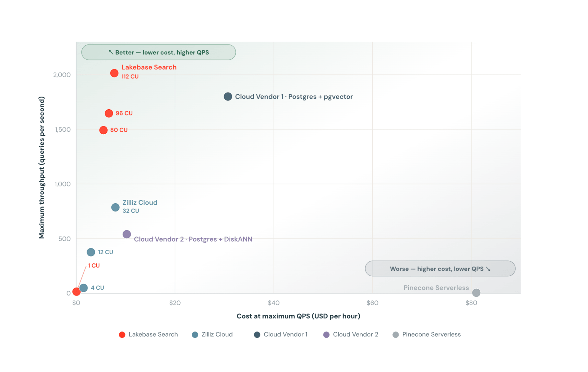The image size is (588, 372).
Task: Click the purple Cloud Vendor 2 legend swatch
Action: pos(326,335)
